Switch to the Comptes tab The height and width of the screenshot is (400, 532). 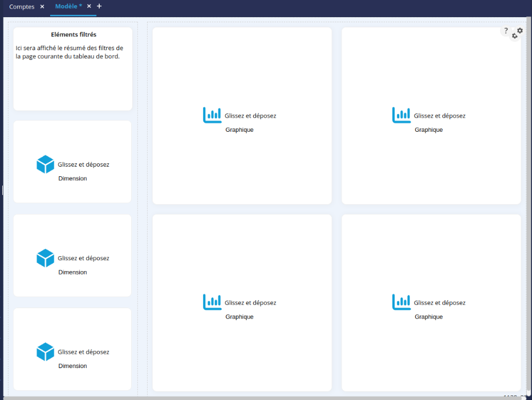click(x=22, y=7)
